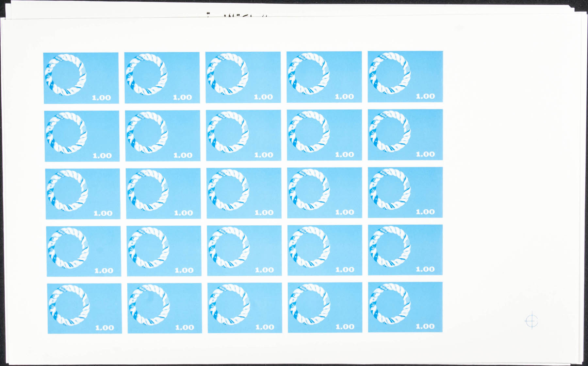Click the registration crosshair mark on the sheet margin
Viewport: 588px width, 366px height.
click(531, 320)
